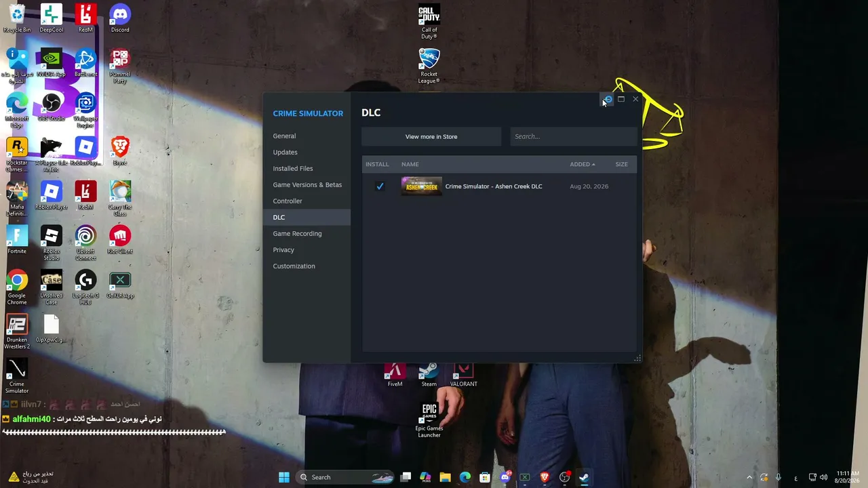Click the system tray microphone icon
This screenshot has height=488, width=868.
[x=778, y=477]
